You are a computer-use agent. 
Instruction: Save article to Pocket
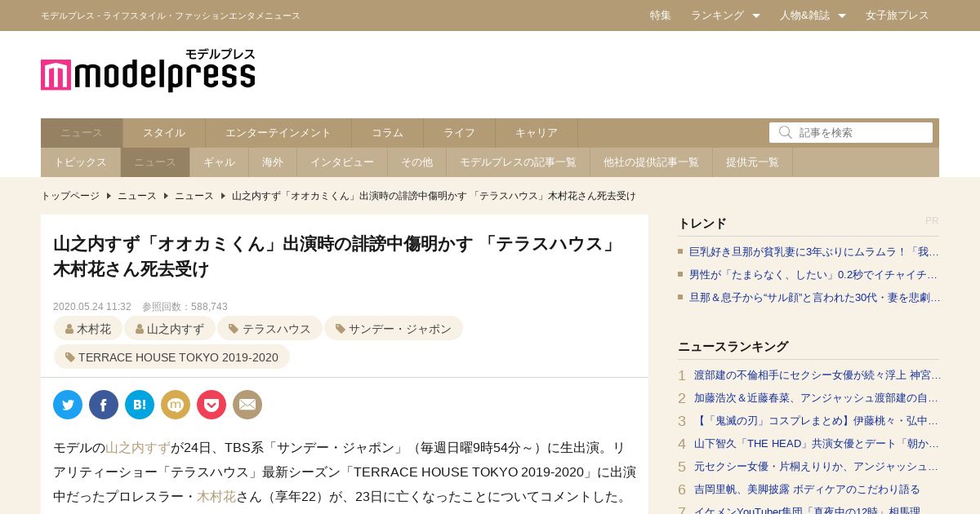coord(212,405)
